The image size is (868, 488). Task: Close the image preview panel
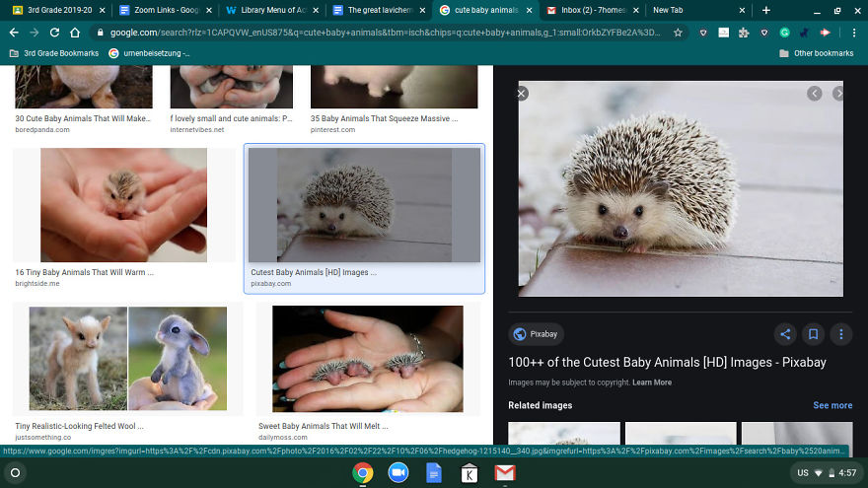tap(522, 94)
